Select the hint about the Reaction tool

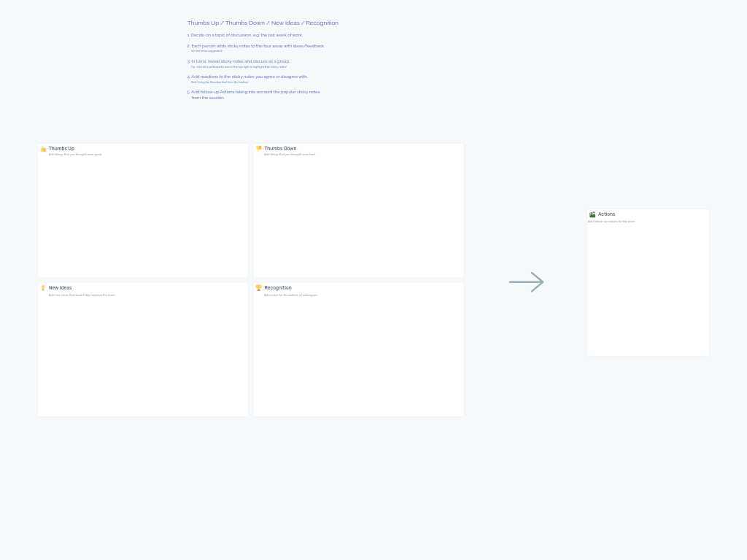[x=220, y=82]
